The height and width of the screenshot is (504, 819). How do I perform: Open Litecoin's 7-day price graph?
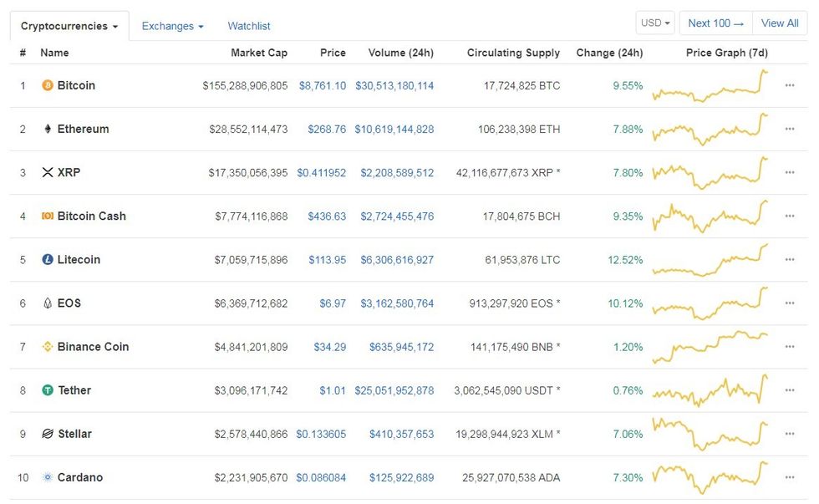[710, 259]
